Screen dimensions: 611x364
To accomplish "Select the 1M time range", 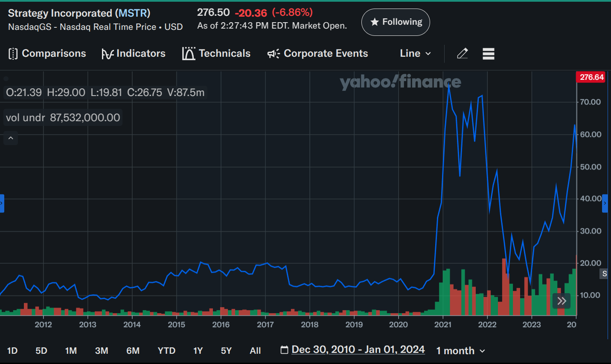I will pos(71,351).
